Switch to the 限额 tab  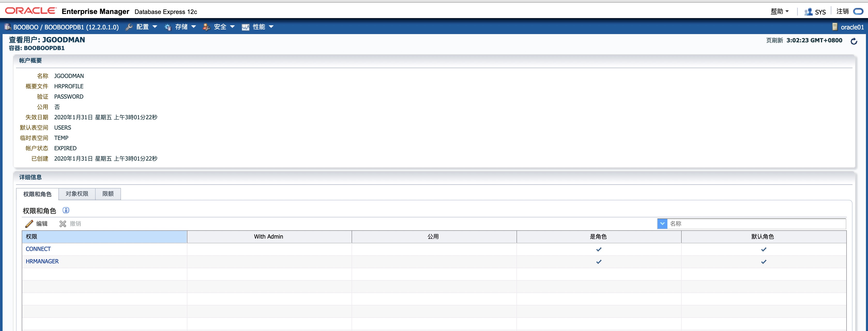108,194
